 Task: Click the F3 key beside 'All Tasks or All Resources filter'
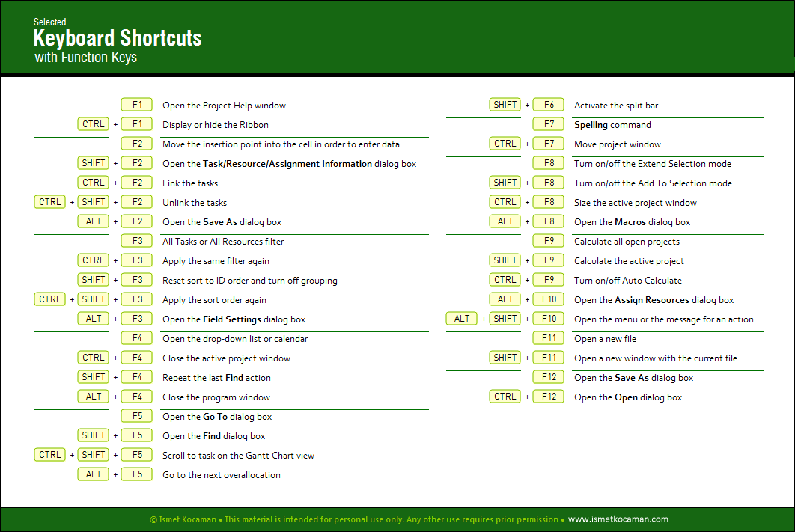tap(137, 241)
